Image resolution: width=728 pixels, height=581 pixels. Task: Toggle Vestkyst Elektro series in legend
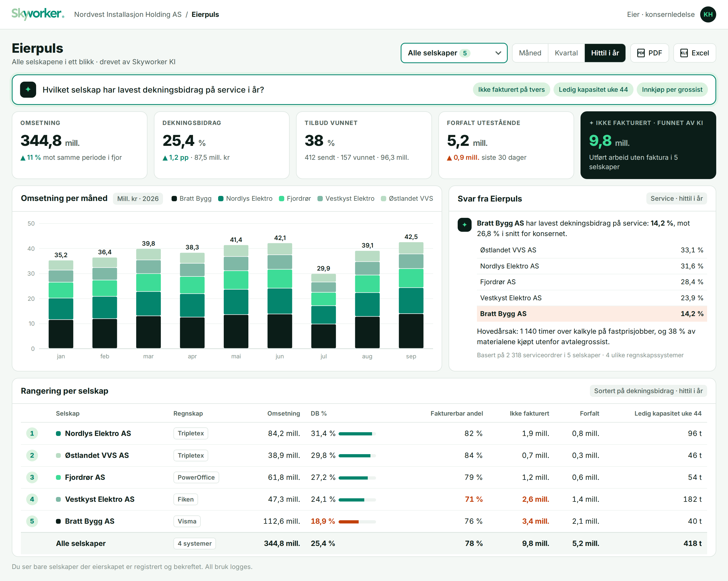tap(346, 199)
